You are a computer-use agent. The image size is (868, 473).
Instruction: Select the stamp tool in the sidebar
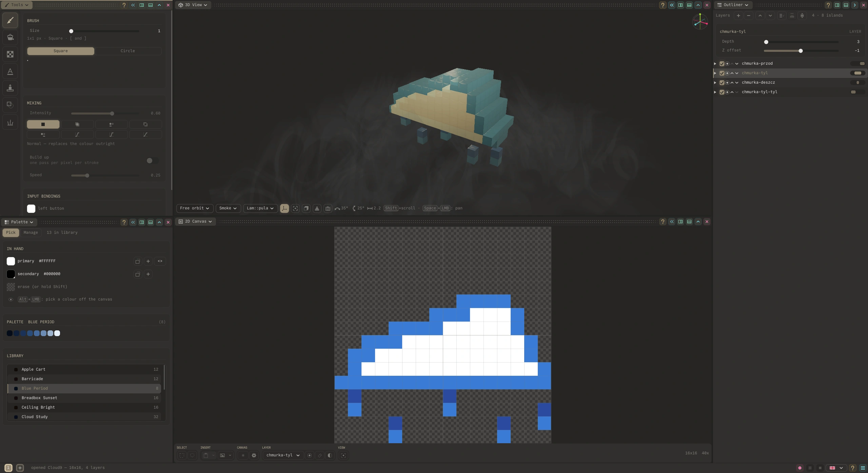coord(10,88)
